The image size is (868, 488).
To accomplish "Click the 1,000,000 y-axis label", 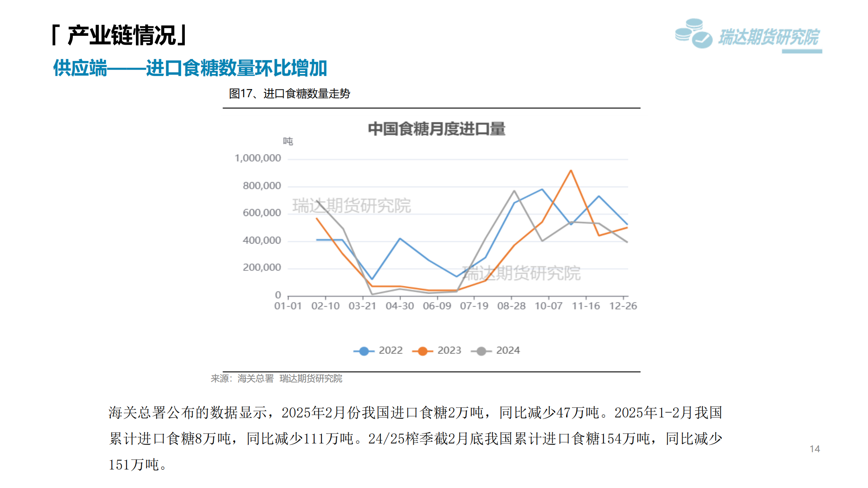I will coord(258,158).
